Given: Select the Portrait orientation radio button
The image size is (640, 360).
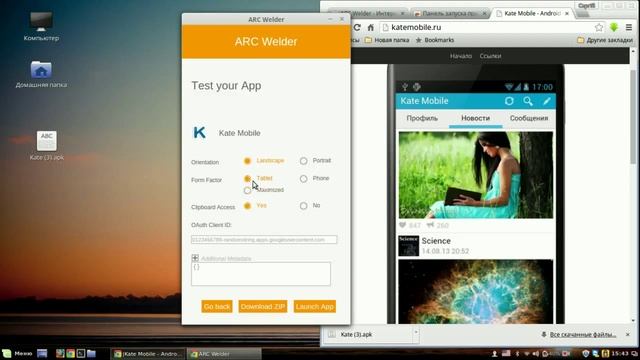Looking at the screenshot, I should coord(303,161).
